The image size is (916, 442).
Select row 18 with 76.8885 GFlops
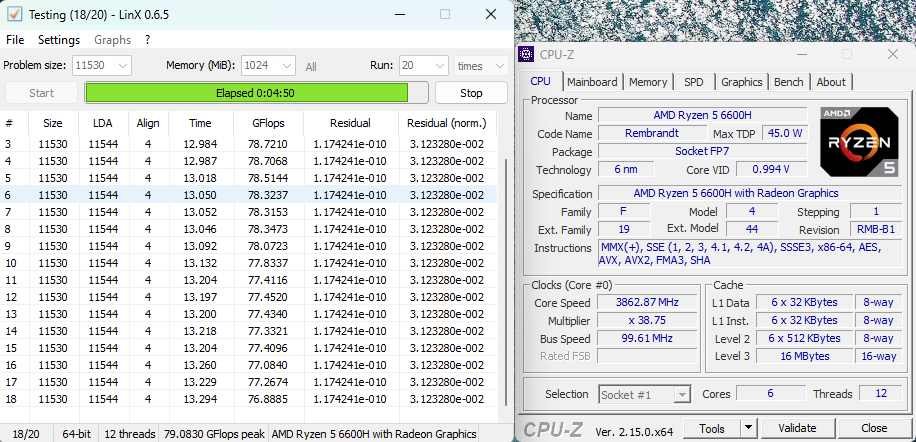pyautogui.click(x=248, y=399)
